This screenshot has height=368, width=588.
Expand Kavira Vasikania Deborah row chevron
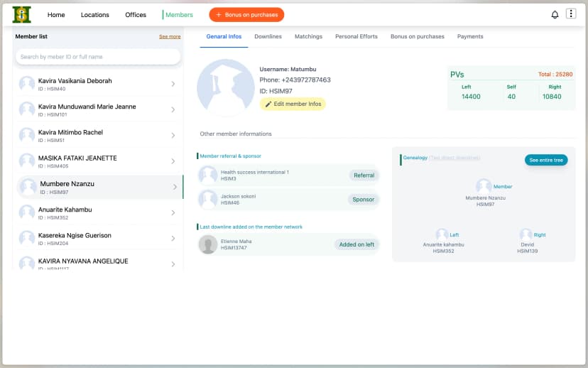click(x=173, y=85)
